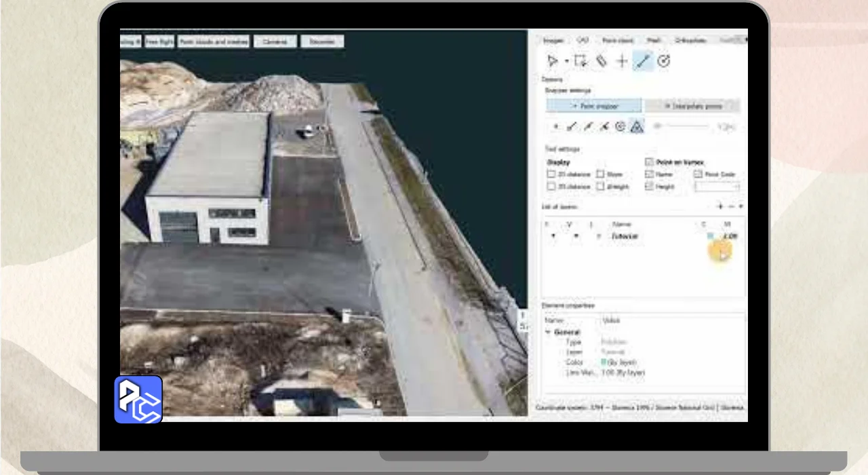The width and height of the screenshot is (868, 475).
Task: Click the circular target tool icon
Action: tap(664, 62)
